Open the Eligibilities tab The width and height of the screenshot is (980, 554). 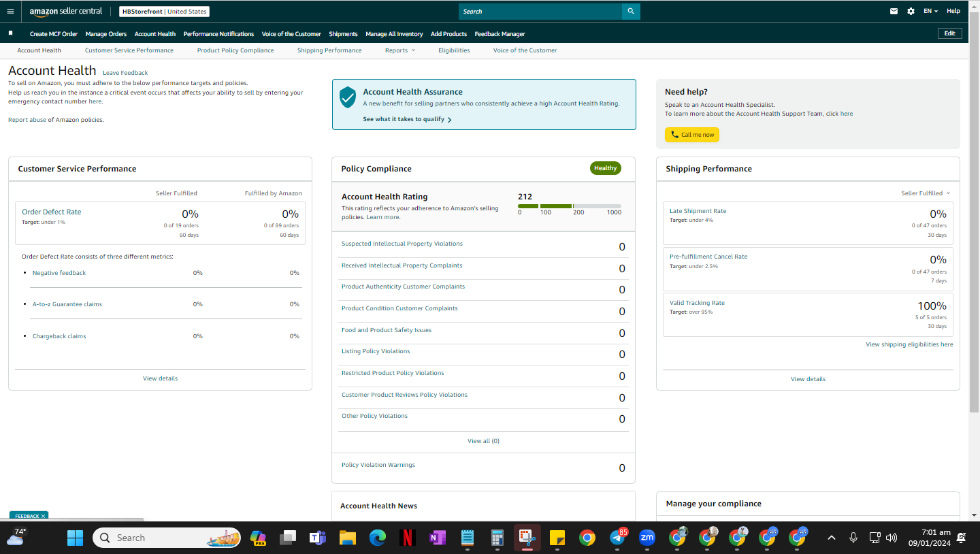pyautogui.click(x=454, y=50)
